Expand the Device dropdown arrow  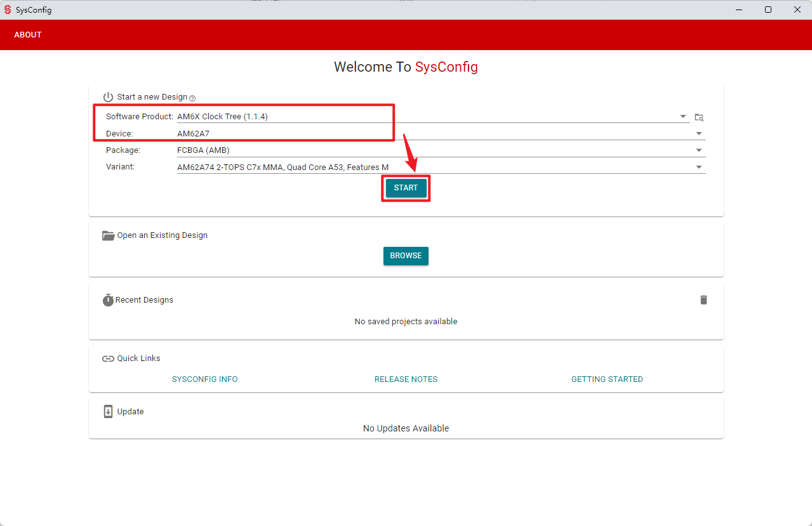point(699,134)
